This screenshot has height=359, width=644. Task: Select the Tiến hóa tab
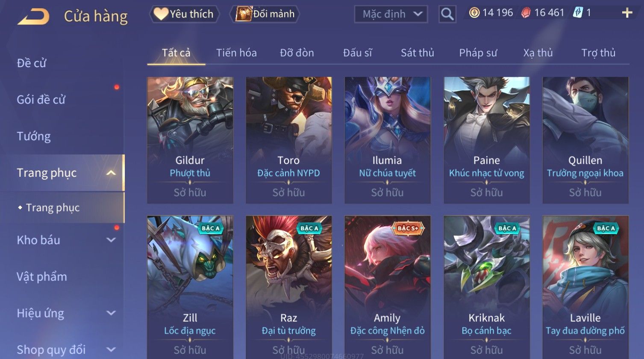[236, 53]
